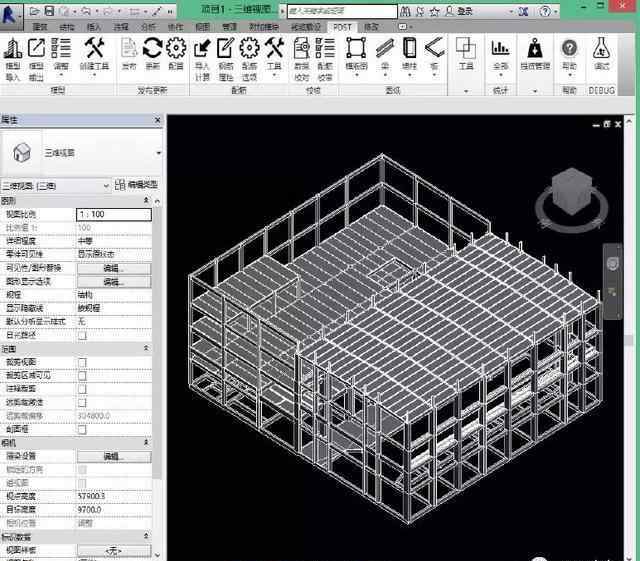Toggle the 剖面框 checkbox
Image resolution: width=640 pixels, height=561 pixels.
(82, 429)
